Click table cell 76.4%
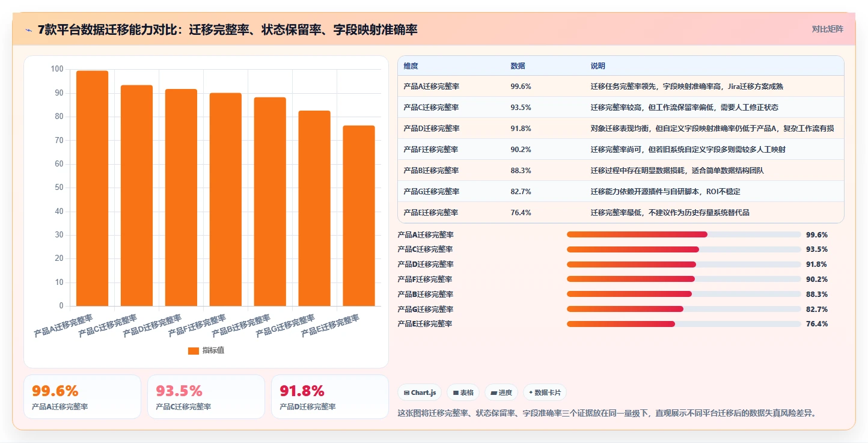 (x=521, y=213)
